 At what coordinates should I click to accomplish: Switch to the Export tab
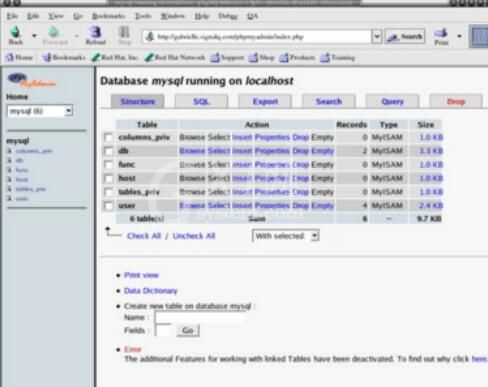[265, 101]
